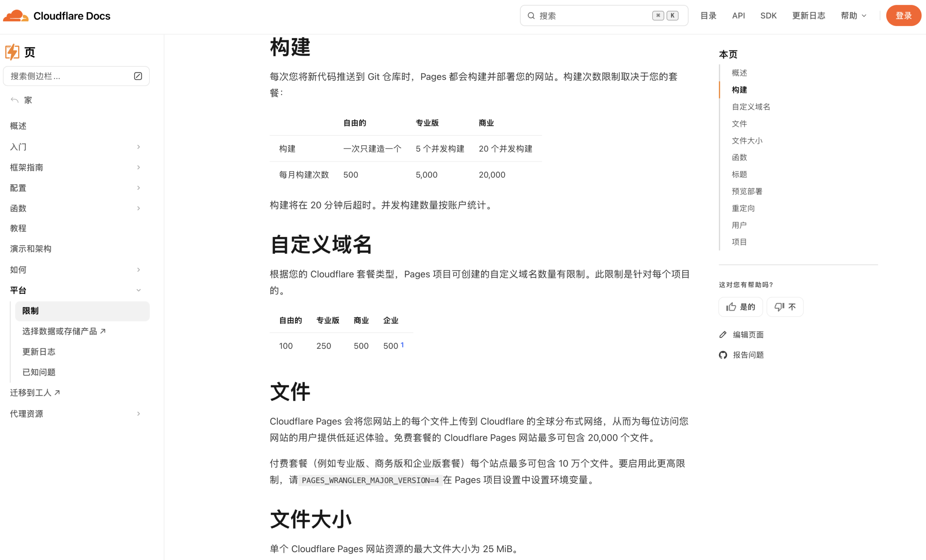Open the 目录 top navigation item
926x560 pixels.
coord(708,16)
